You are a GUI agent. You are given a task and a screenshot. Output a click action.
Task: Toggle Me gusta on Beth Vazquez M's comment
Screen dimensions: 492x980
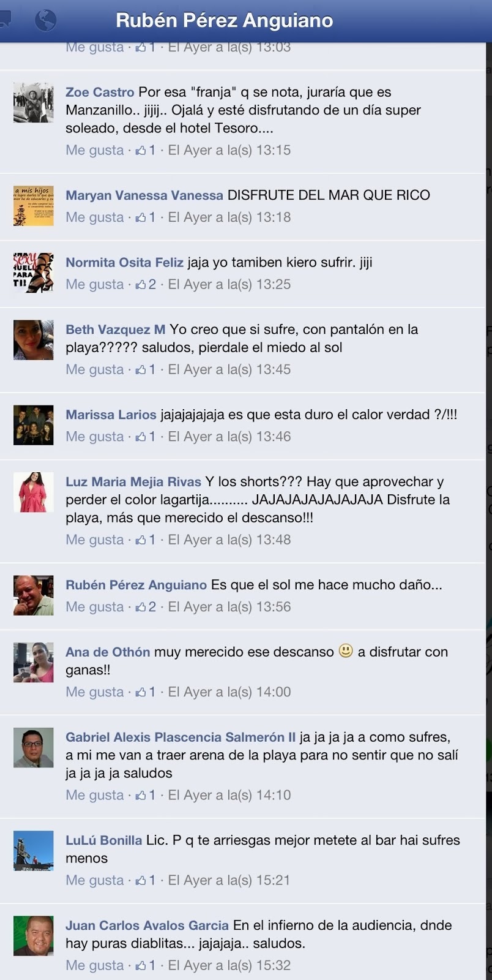point(95,370)
